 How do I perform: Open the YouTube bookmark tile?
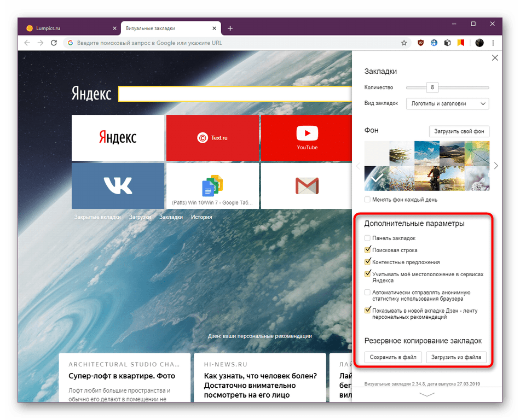pyautogui.click(x=307, y=138)
